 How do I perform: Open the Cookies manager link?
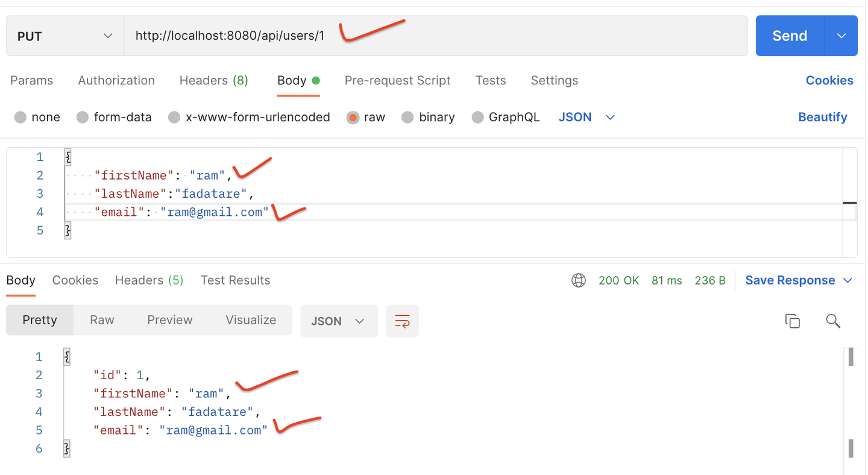(829, 80)
